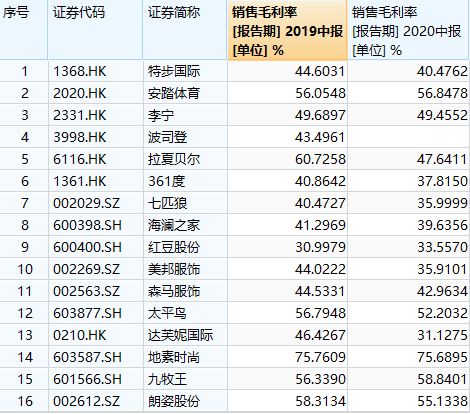Select 2019 value 56.7948
470x414 pixels.
(x=320, y=313)
